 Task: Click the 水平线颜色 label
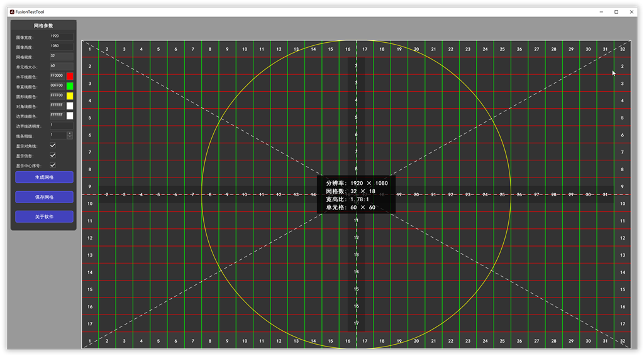pyautogui.click(x=26, y=77)
